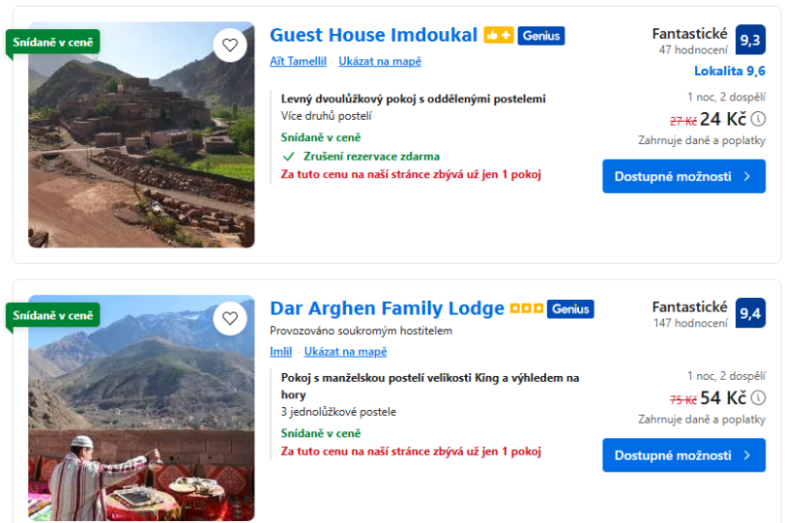This screenshot has width=812, height=523.
Task: Click thumbs-up rating icon beside Guest House Imdoukal
Action: click(498, 36)
